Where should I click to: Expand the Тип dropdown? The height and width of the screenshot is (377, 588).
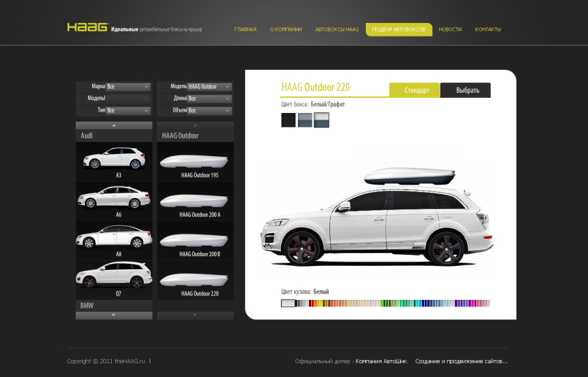[128, 110]
